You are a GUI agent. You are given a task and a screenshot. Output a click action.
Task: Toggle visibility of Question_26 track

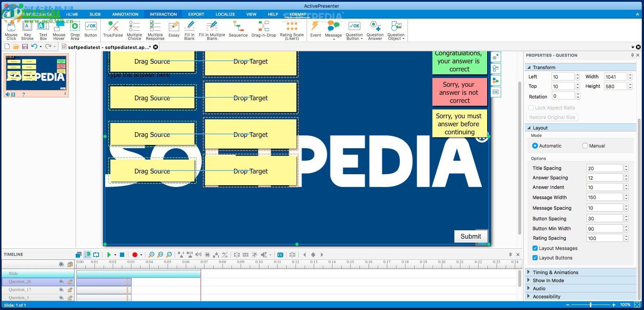point(61,281)
